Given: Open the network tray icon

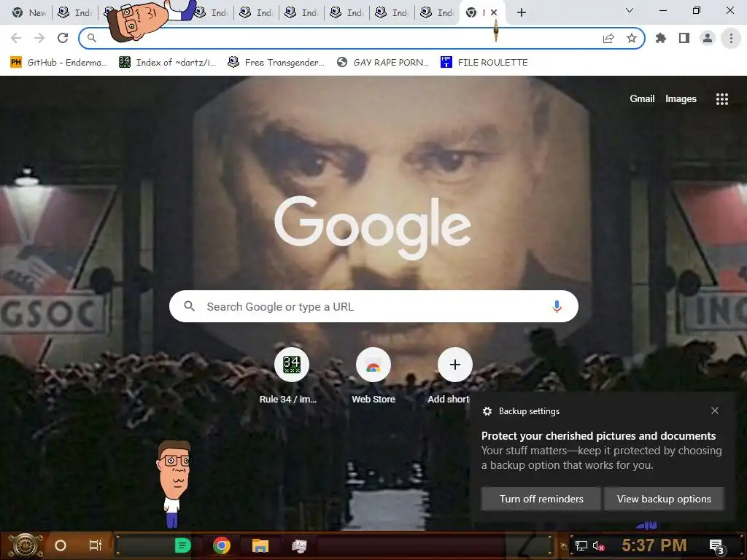Looking at the screenshot, I should [x=581, y=545].
